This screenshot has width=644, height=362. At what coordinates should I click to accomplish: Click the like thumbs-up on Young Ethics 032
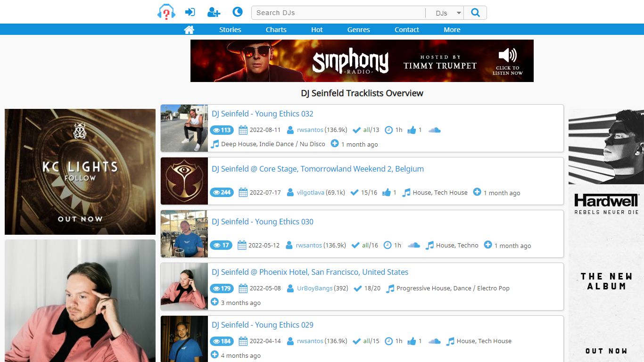[x=412, y=130]
